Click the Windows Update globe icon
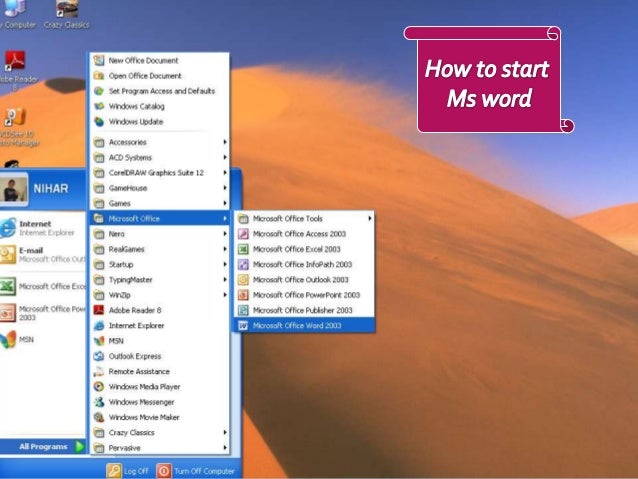Screen dimensions: 638x479 (99, 122)
